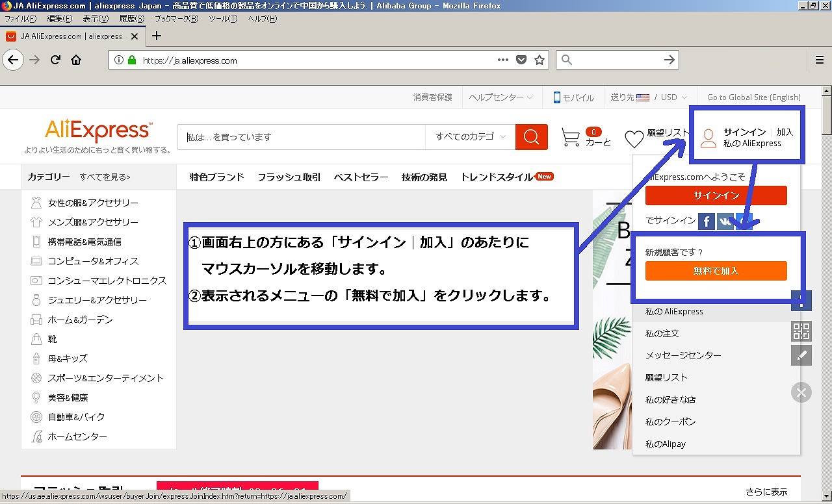The width and height of the screenshot is (832, 504).
Task: Select コンピュータ&オフィス category
Action: coord(93,261)
